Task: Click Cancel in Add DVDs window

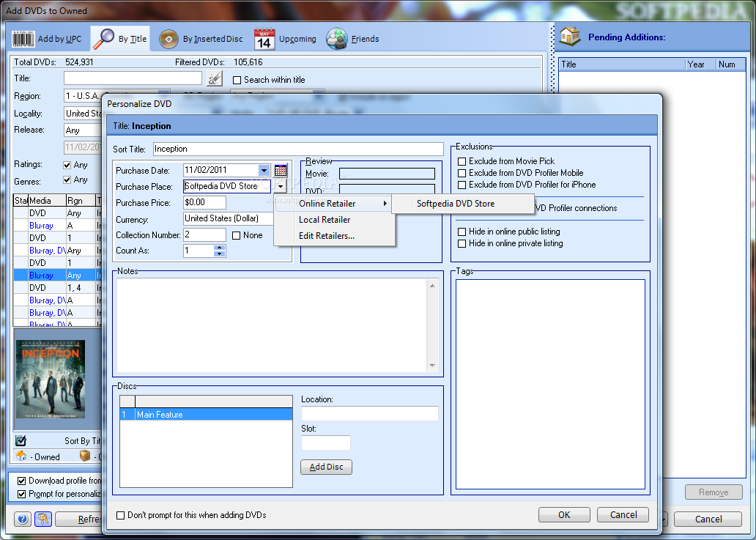Action: pos(708,519)
